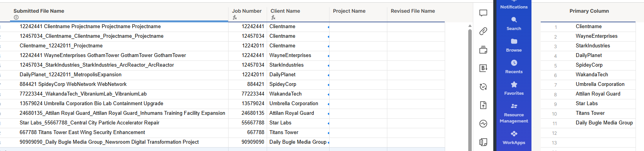The height and width of the screenshot is (151, 644).
Task: Select Job Number cell 90909090
Action: tap(247, 142)
